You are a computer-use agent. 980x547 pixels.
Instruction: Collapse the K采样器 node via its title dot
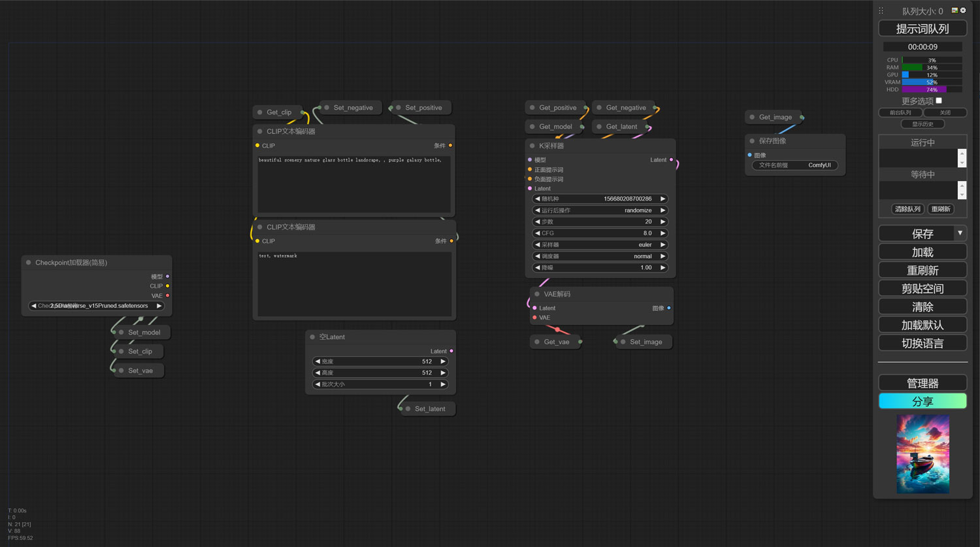pyautogui.click(x=532, y=146)
